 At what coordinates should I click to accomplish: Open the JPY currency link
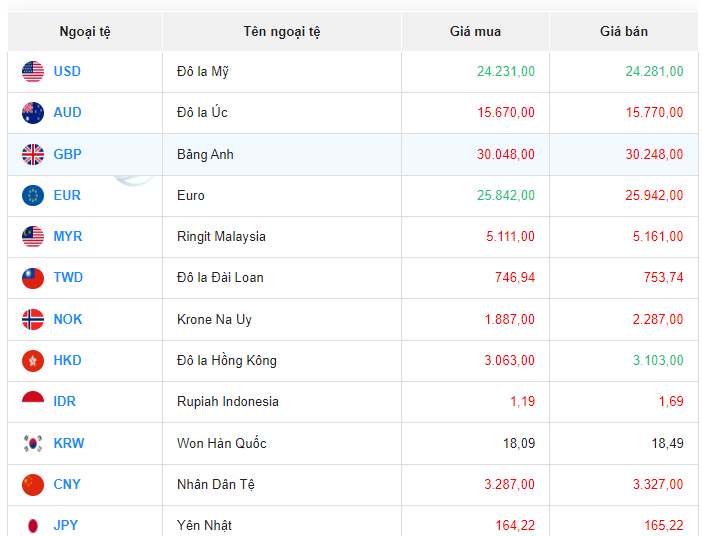tap(66, 525)
